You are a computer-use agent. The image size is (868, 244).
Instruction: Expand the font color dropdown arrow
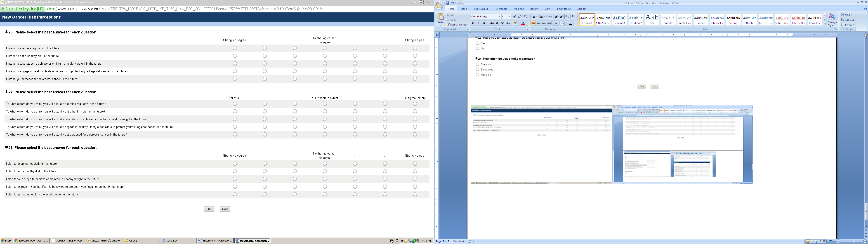[x=527, y=23]
